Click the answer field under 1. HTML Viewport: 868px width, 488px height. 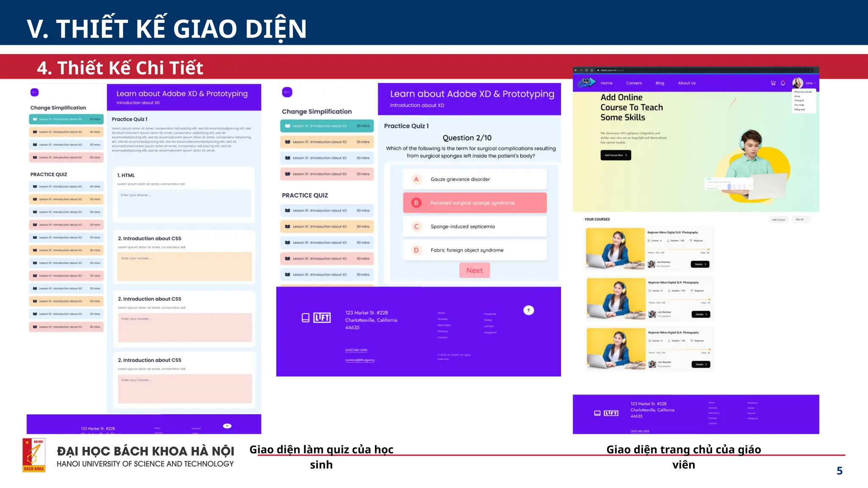[x=184, y=204]
